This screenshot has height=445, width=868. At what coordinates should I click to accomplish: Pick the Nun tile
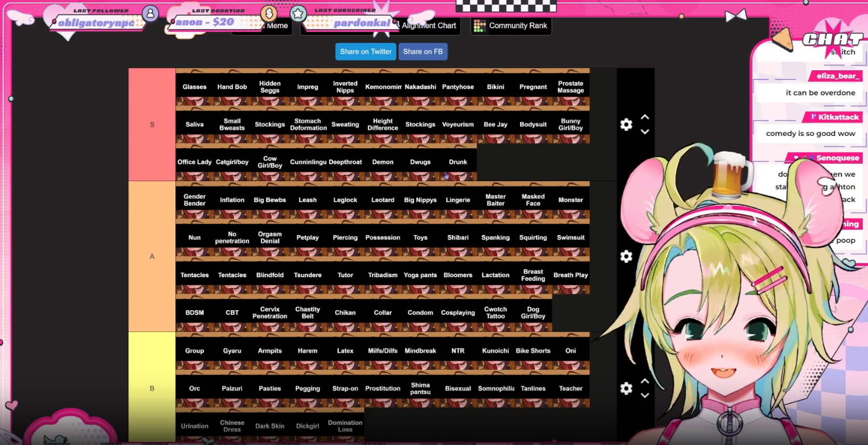[x=194, y=238]
